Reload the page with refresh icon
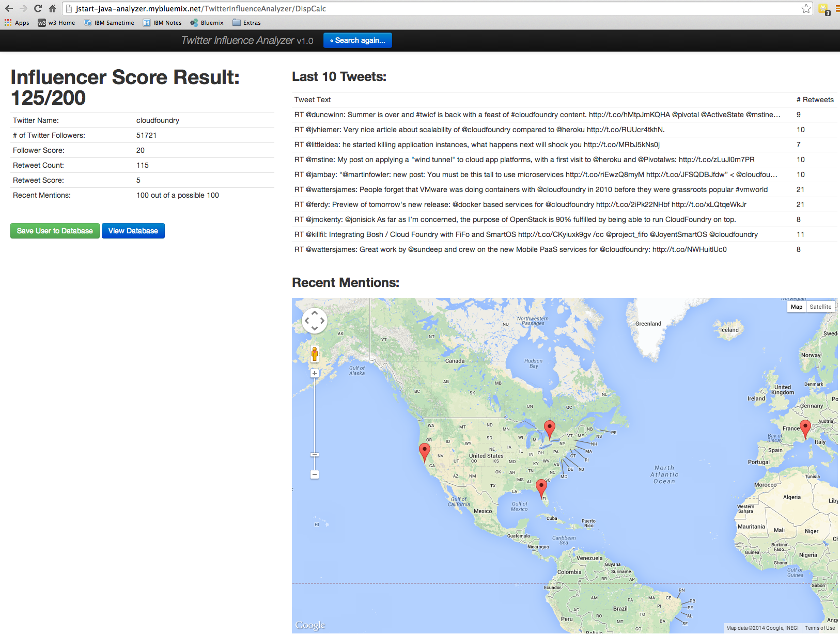The image size is (840, 635). pos(38,8)
